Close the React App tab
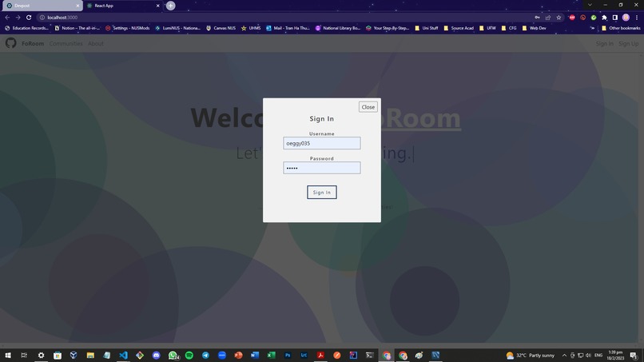Screen dimensions: 644x362 pyautogui.click(x=157, y=6)
